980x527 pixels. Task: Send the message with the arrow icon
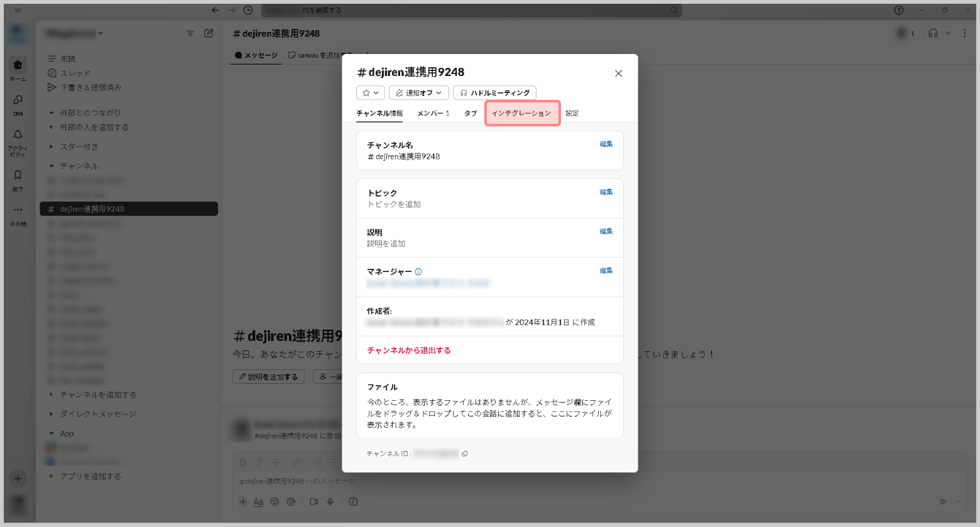coord(943,501)
